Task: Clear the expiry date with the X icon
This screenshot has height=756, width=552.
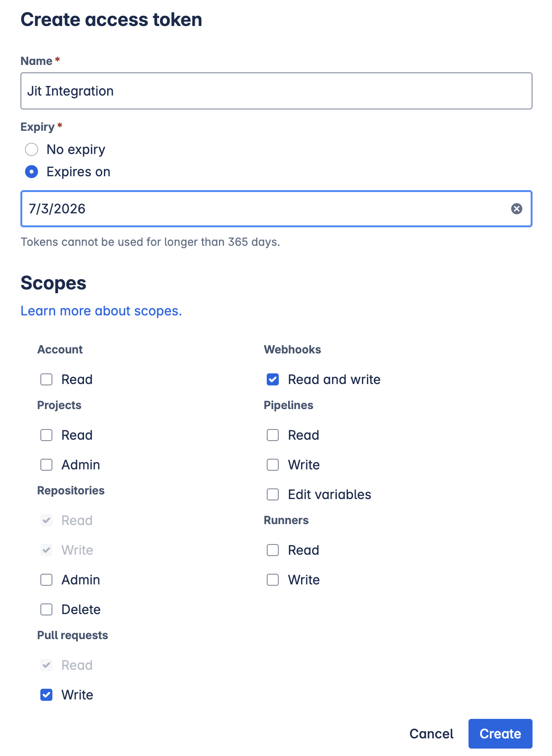Action: coord(516,209)
